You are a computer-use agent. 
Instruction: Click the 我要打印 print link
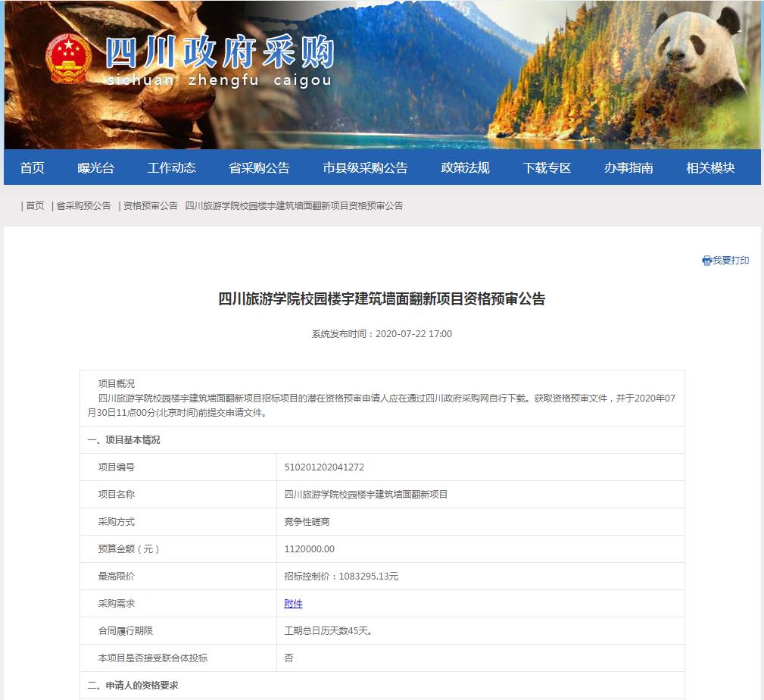(x=731, y=261)
